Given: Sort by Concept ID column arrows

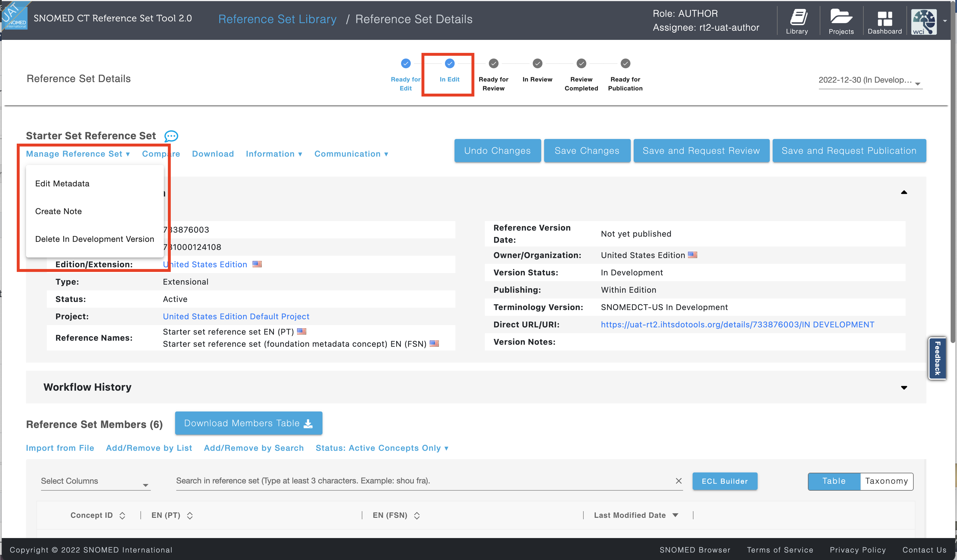Looking at the screenshot, I should point(122,515).
